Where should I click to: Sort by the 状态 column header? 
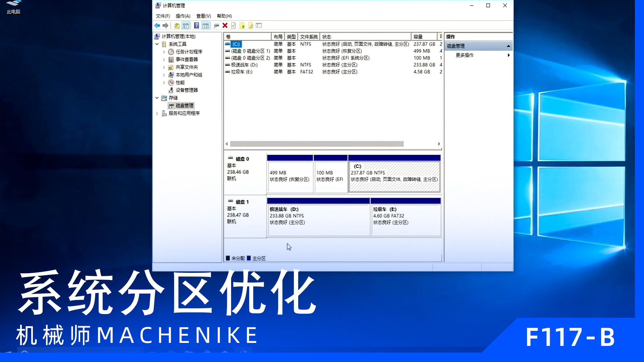point(366,37)
